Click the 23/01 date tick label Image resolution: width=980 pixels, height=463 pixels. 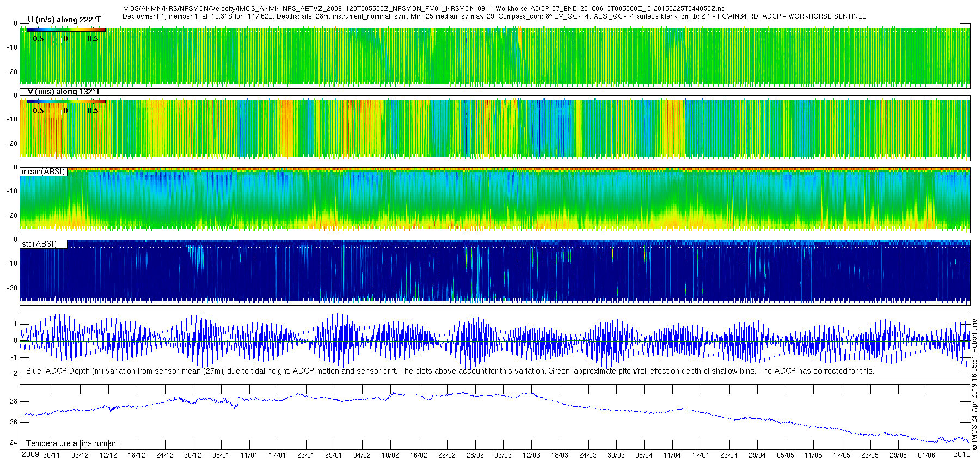pyautogui.click(x=305, y=455)
